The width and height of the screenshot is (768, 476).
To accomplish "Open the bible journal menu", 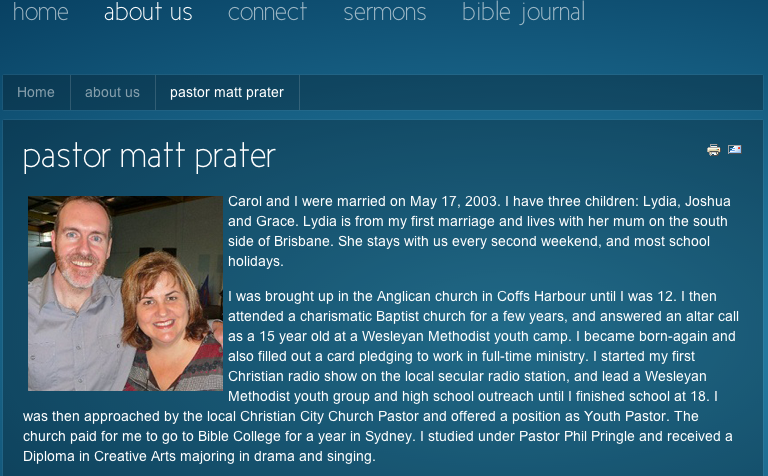I will [x=523, y=13].
